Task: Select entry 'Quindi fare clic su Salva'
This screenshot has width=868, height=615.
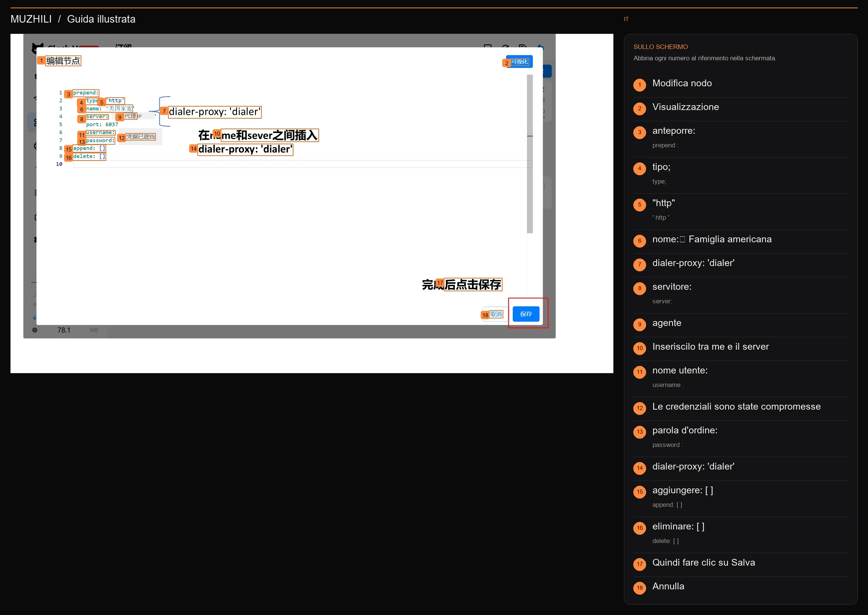Action: 740,565
